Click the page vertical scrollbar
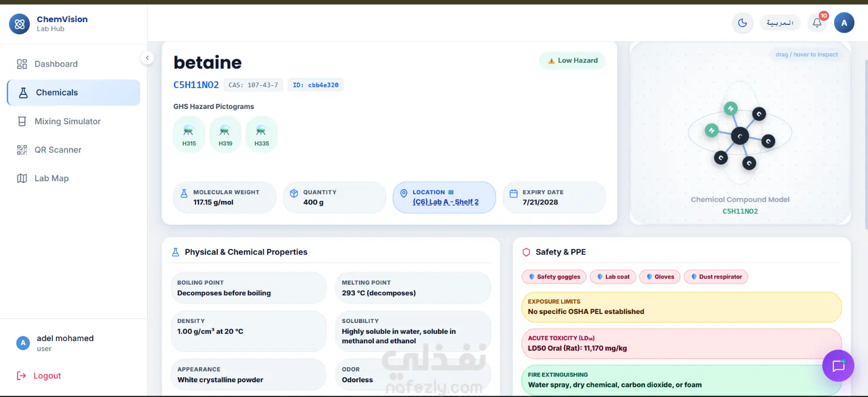 pos(865,141)
